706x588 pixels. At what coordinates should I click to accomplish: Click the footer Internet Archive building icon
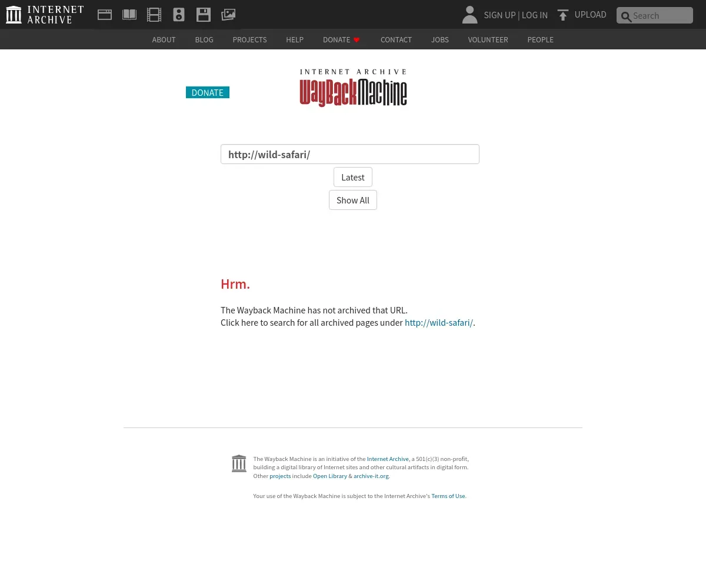click(x=239, y=463)
